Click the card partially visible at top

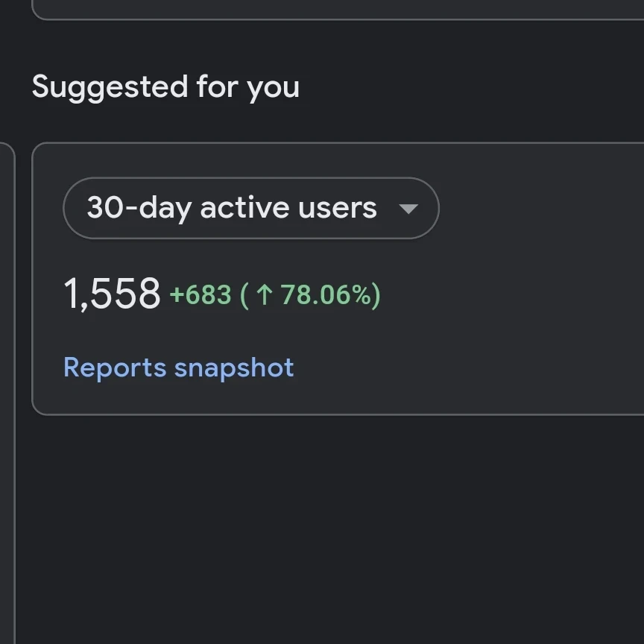335,9
